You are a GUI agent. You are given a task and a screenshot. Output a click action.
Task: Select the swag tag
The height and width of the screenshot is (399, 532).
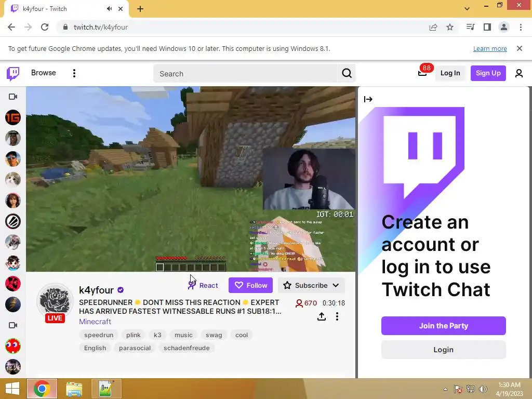tap(214, 335)
